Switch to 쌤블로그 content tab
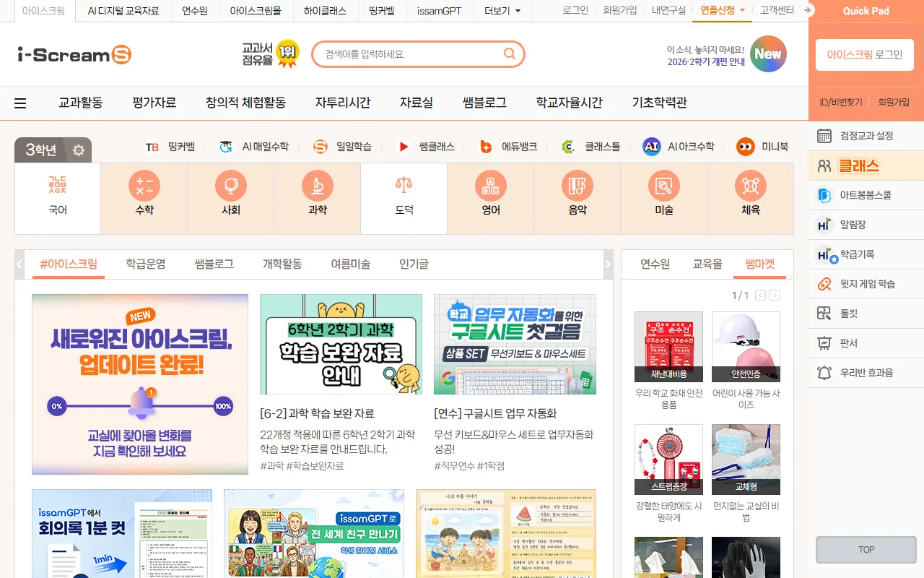Viewport: 924px width, 578px height. coord(214,264)
